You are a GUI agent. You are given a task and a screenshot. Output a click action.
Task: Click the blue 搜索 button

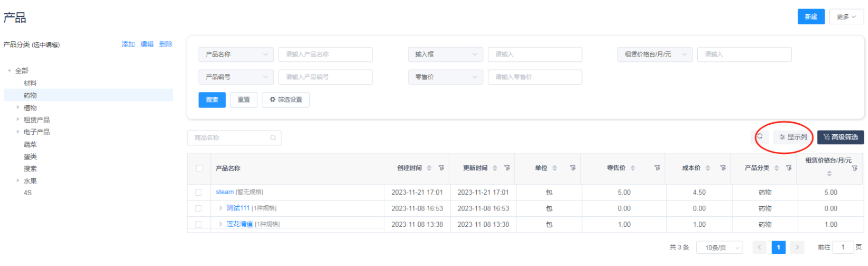pos(212,100)
